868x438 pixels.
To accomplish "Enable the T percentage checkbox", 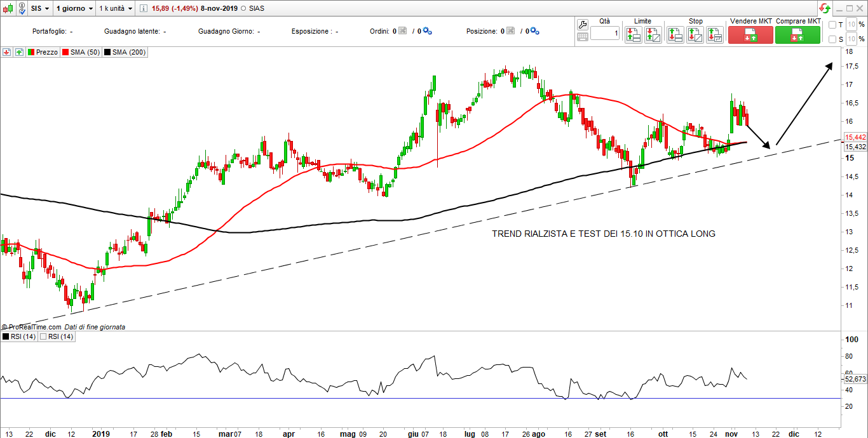I will (832, 25).
